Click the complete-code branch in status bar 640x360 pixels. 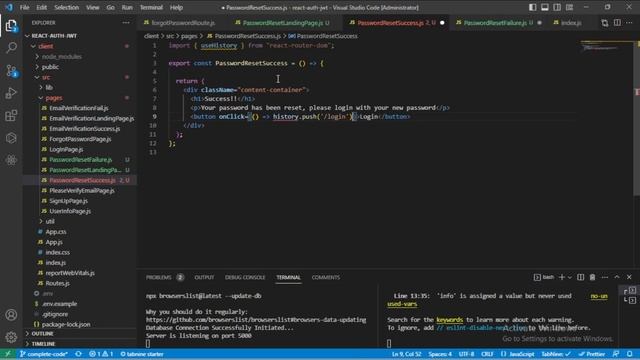[x=44, y=354]
